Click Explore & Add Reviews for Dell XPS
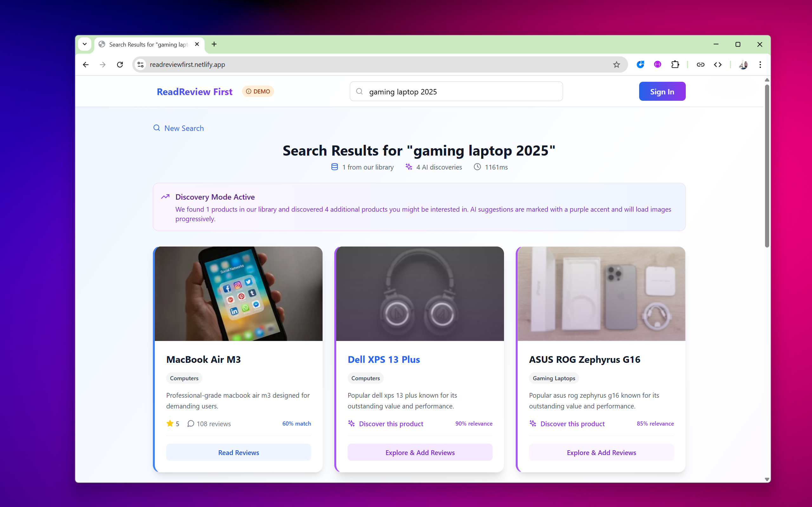 coord(420,452)
